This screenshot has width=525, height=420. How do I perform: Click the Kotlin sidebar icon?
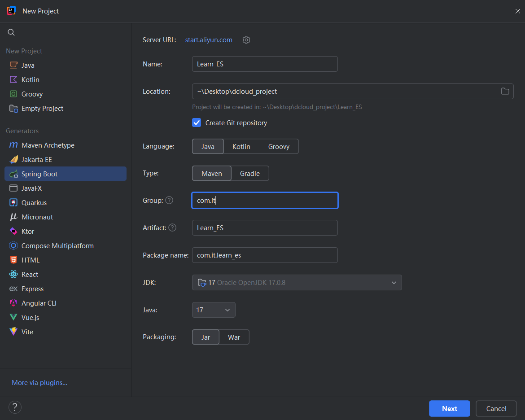tap(13, 79)
